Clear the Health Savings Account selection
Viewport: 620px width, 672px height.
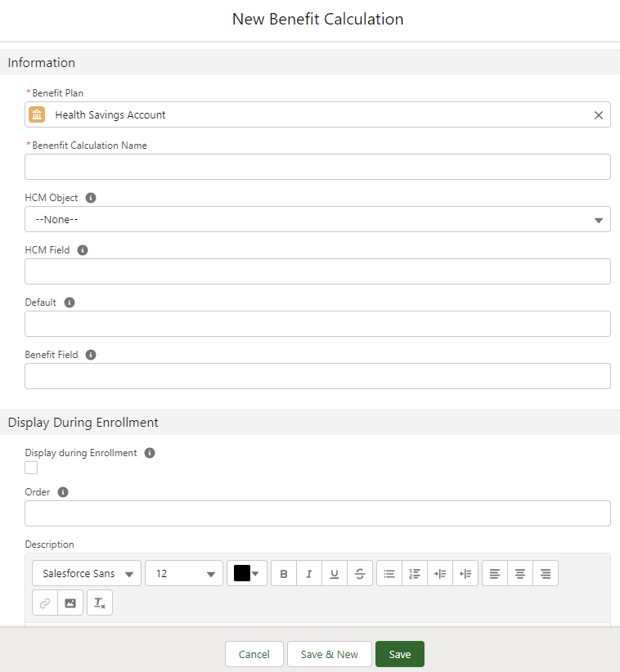(598, 115)
